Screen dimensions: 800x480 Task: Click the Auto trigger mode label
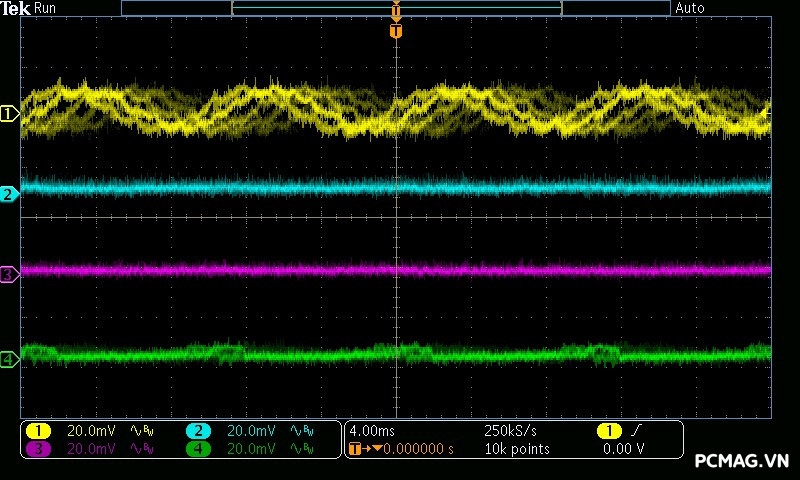690,8
